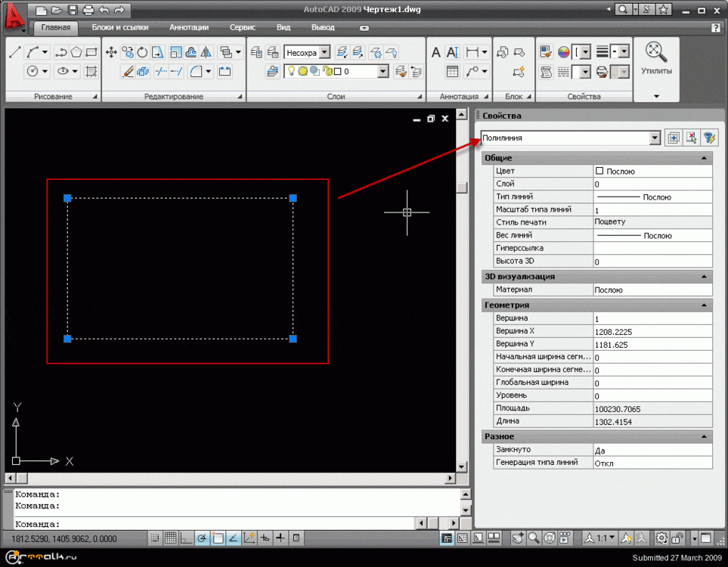The width and height of the screenshot is (728, 567).
Task: Switch to the Аннотации ribbon tab
Action: click(x=189, y=27)
